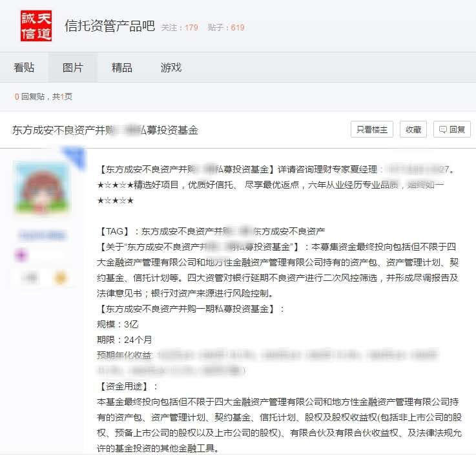The image size is (476, 456).
Task: Click the gray level label beside orange badge
Action: coord(31,278)
